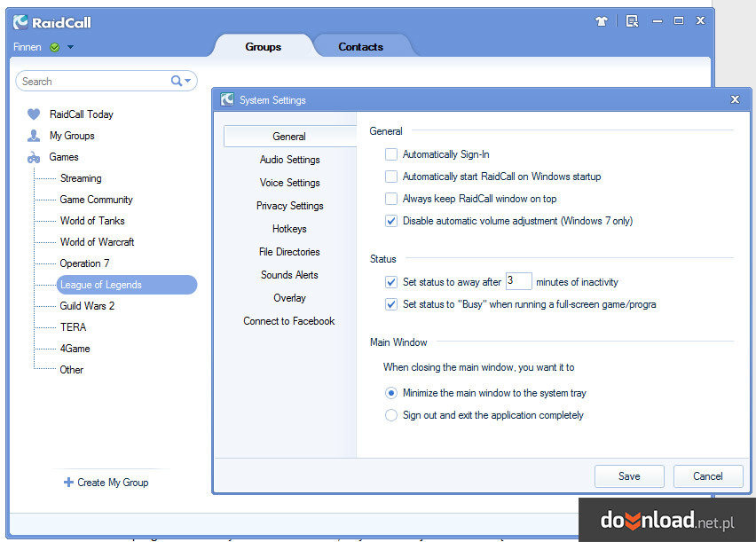The image size is (756, 542).
Task: Enable Automatically Sign-In checkbox
Action: point(391,154)
